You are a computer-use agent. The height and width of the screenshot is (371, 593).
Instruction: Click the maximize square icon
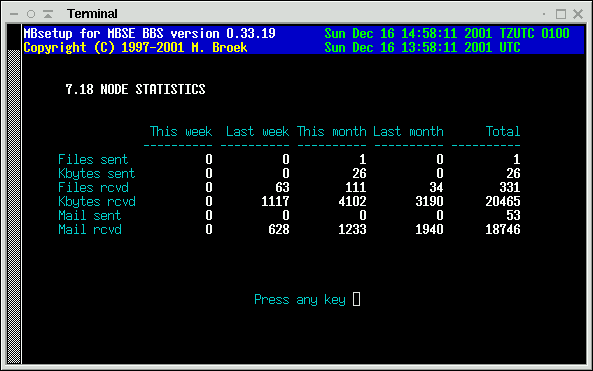[x=561, y=14]
